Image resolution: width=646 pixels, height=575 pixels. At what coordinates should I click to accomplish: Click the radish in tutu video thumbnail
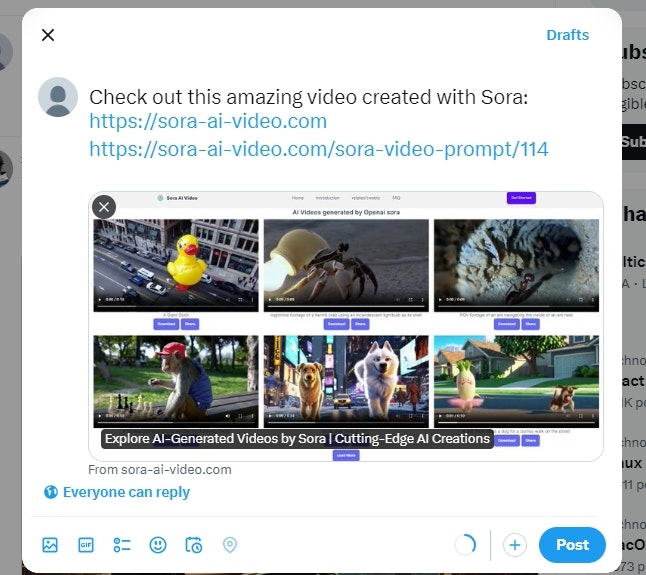pos(516,381)
